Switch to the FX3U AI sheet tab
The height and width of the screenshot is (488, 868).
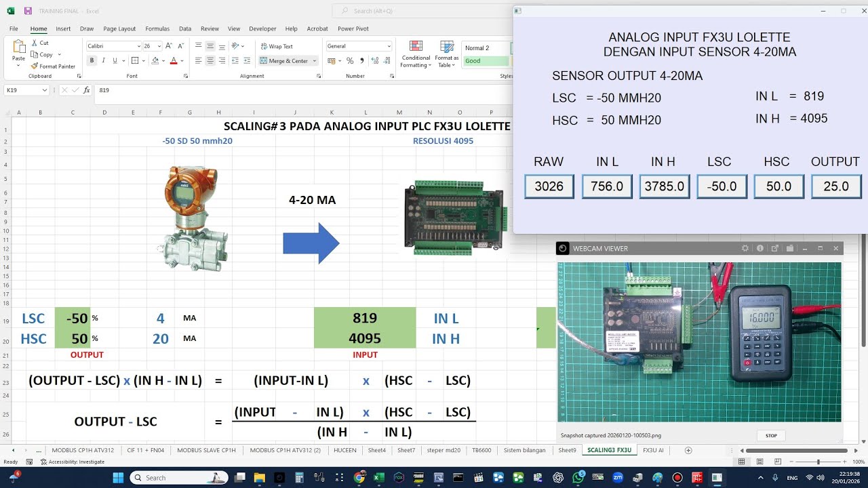click(653, 450)
